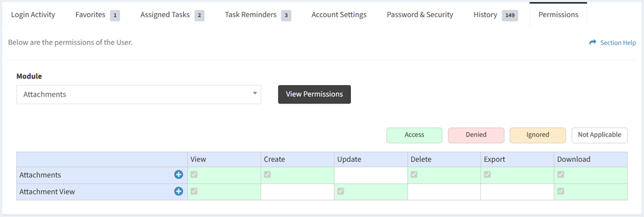The height and width of the screenshot is (217, 644).
Task: Click the Module dropdown arrow
Action: click(x=255, y=93)
